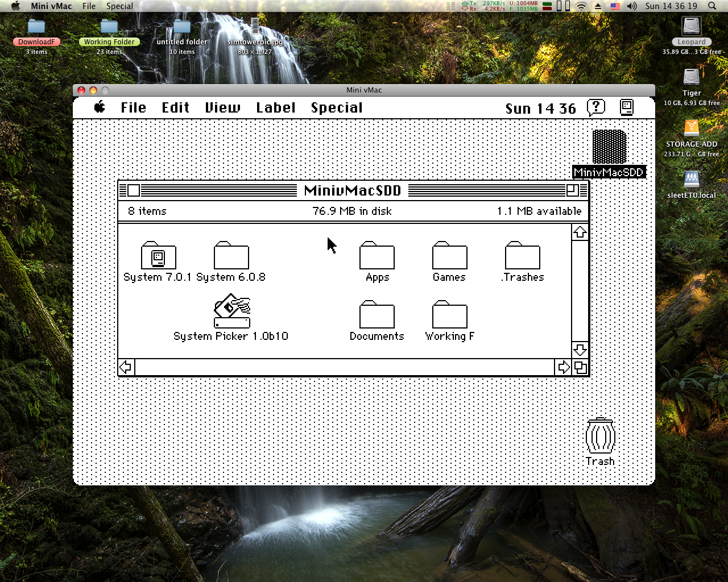Click the MinivMacSDD window zoom box
The image size is (728, 582).
(x=573, y=190)
